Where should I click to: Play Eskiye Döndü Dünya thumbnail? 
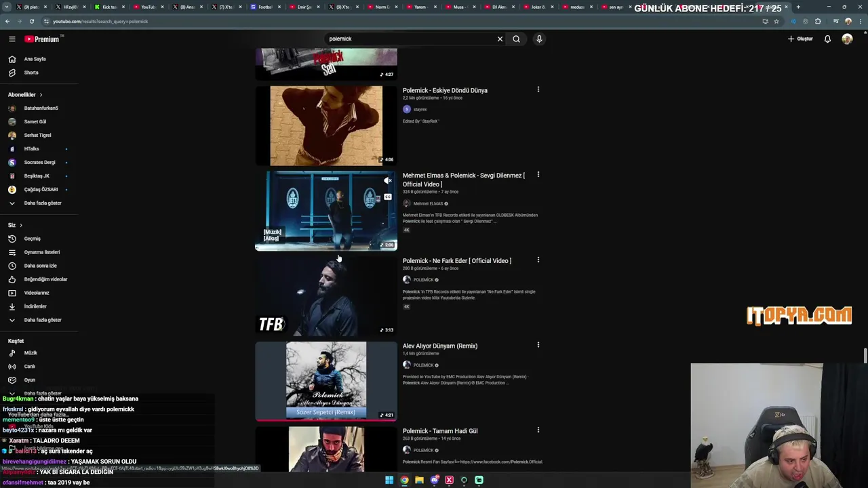point(326,125)
